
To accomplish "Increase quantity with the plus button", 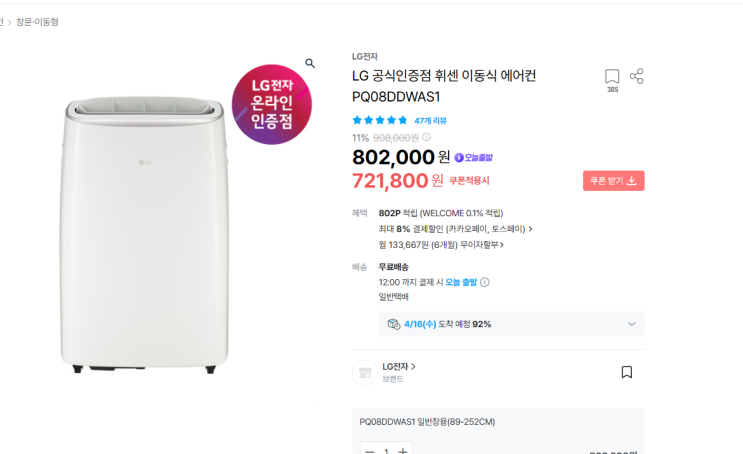I will point(403,450).
